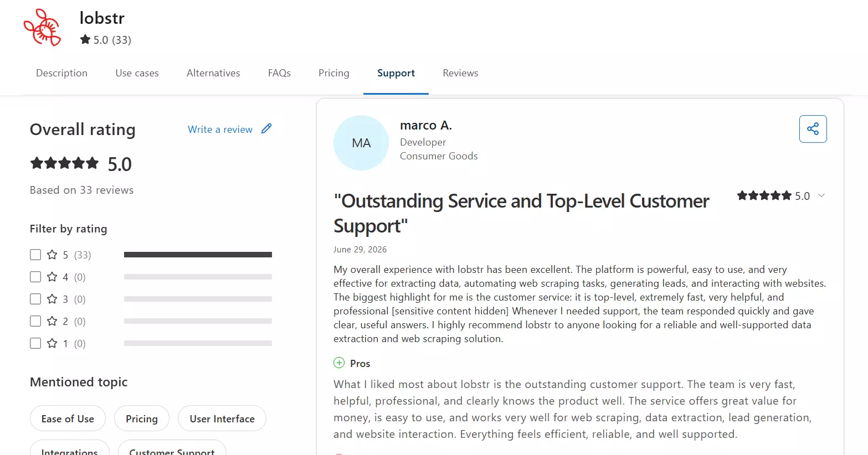Image resolution: width=868 pixels, height=455 pixels.
Task: Click the 5.0 overall rating score
Action: click(120, 164)
